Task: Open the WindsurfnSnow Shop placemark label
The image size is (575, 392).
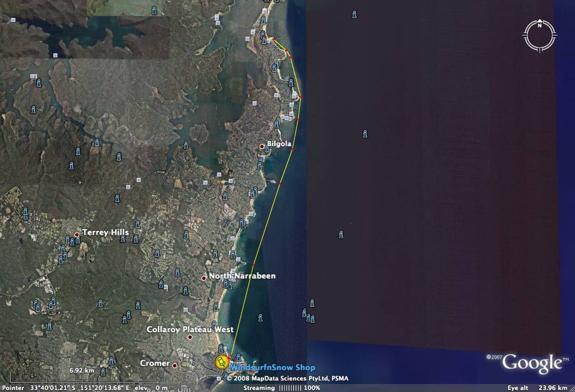Action: tap(273, 368)
